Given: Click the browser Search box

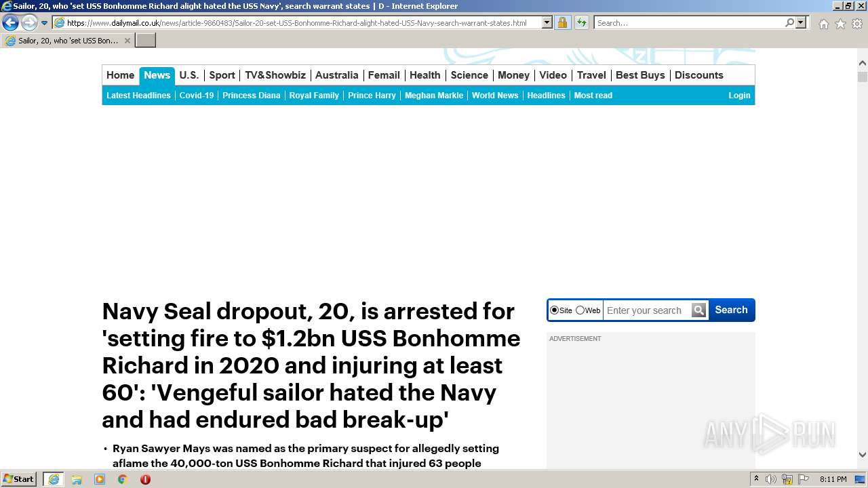Looking at the screenshot, I should (x=690, y=22).
